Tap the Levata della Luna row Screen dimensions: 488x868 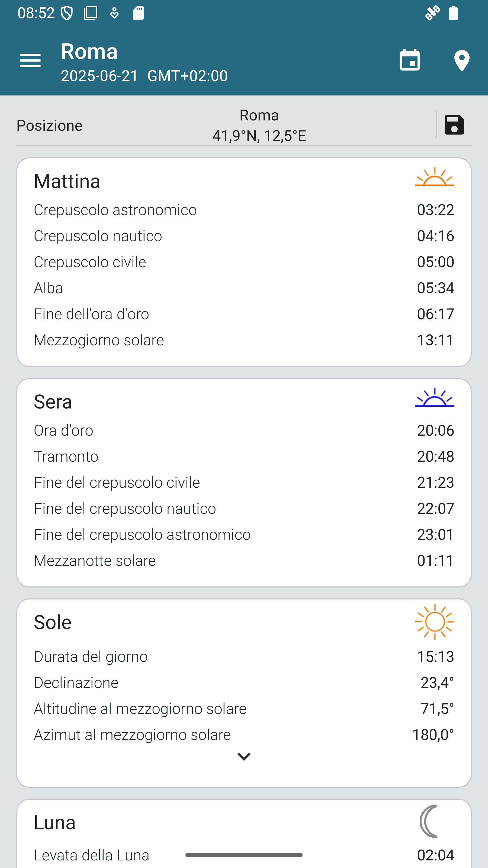point(244,855)
